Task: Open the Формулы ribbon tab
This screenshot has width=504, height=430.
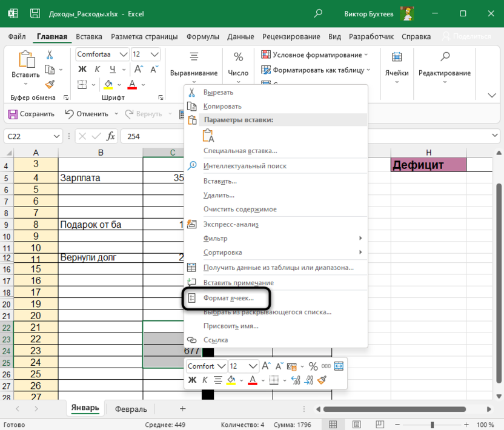Action: tap(202, 36)
